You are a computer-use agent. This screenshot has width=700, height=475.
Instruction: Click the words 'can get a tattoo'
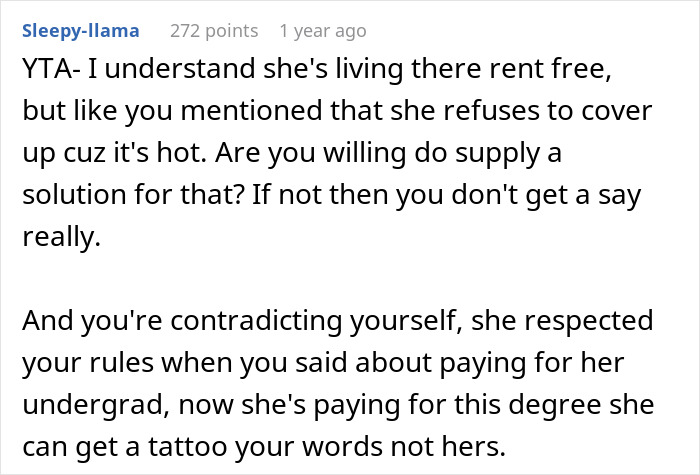point(125,447)
